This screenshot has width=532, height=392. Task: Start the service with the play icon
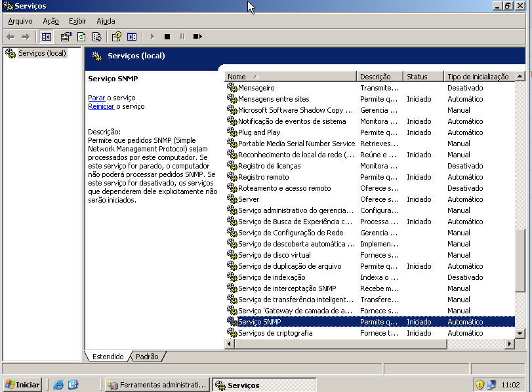click(152, 37)
